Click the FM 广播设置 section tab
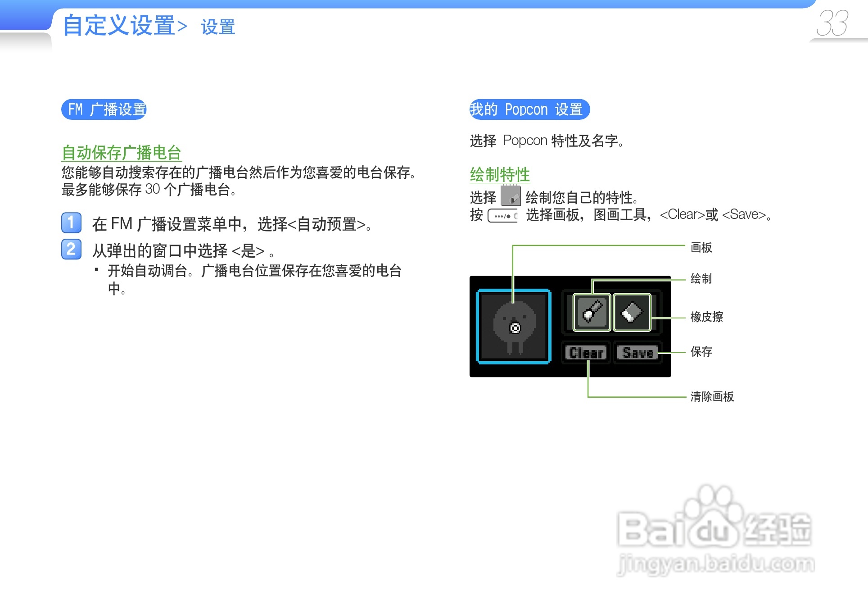The image size is (868, 613). point(104,109)
